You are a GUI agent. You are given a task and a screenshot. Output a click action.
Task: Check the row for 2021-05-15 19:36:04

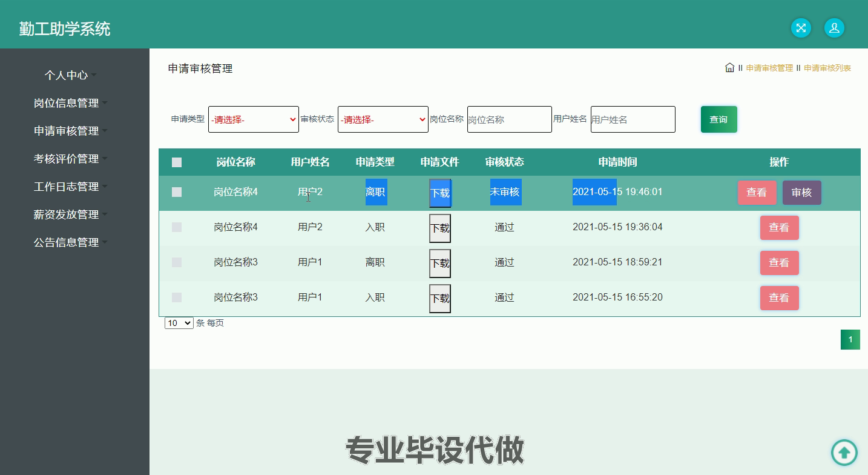coord(177,227)
